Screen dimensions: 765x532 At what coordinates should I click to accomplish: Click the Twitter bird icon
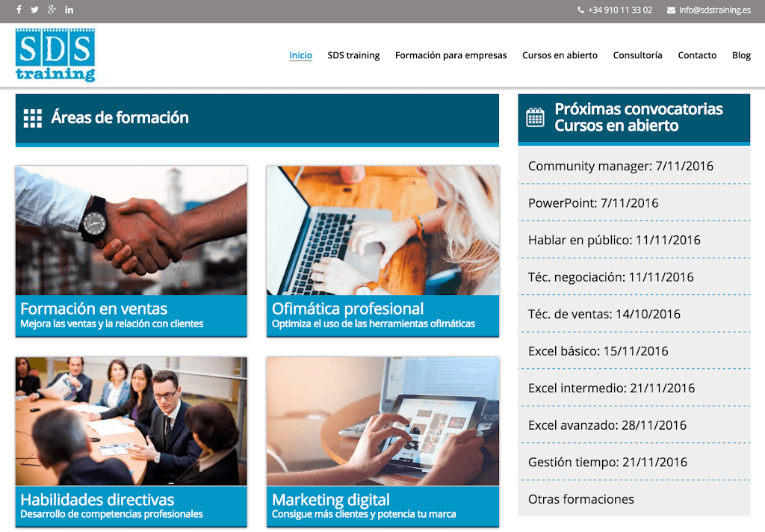(34, 10)
